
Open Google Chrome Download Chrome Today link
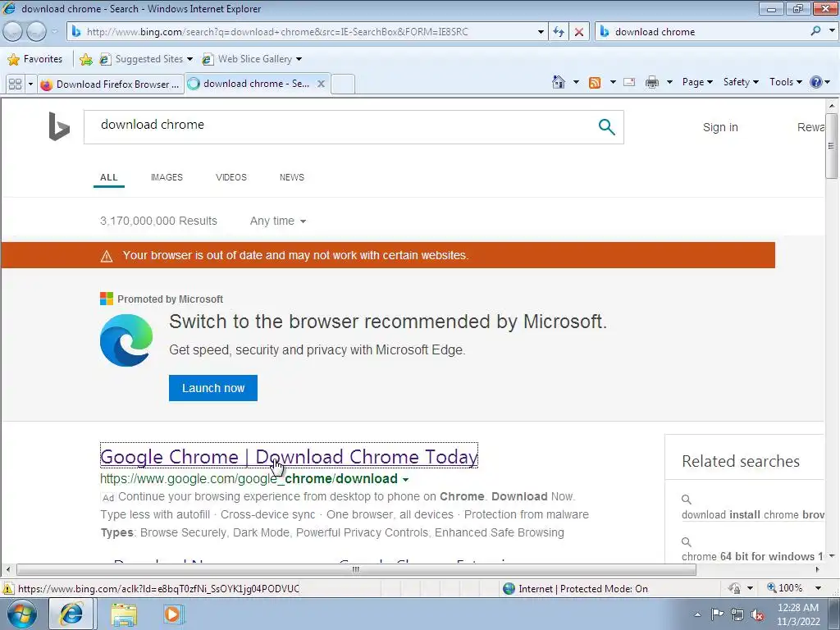click(x=289, y=456)
